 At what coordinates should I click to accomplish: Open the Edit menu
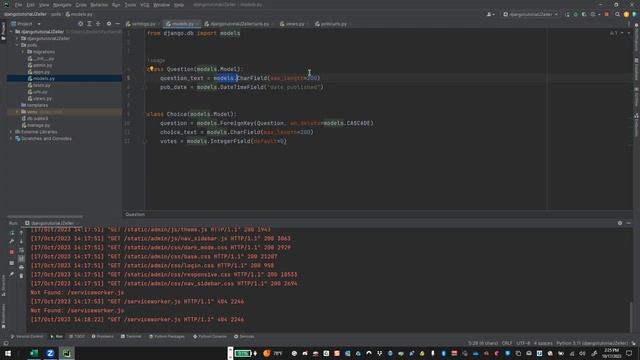pyautogui.click(x=31, y=5)
